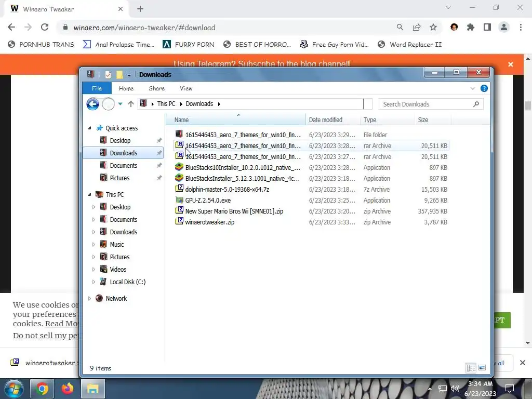This screenshot has width=532, height=399.
Task: Switch Explorer to large thumbnails view icon
Action: pyautogui.click(x=482, y=368)
